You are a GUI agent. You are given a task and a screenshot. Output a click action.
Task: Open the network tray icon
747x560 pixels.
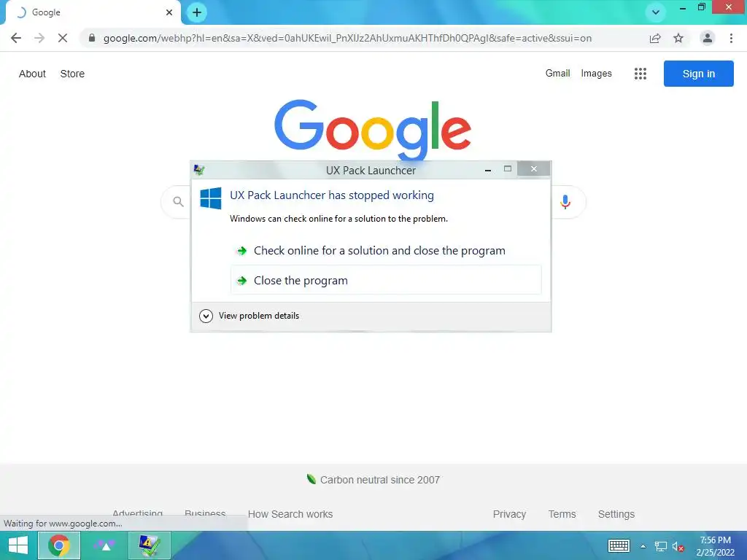point(660,546)
